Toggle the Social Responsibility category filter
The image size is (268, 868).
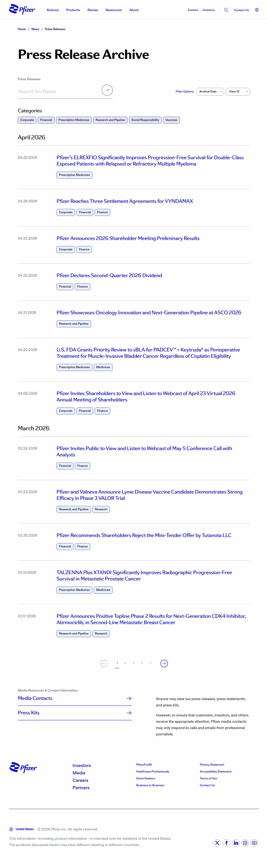(x=145, y=120)
